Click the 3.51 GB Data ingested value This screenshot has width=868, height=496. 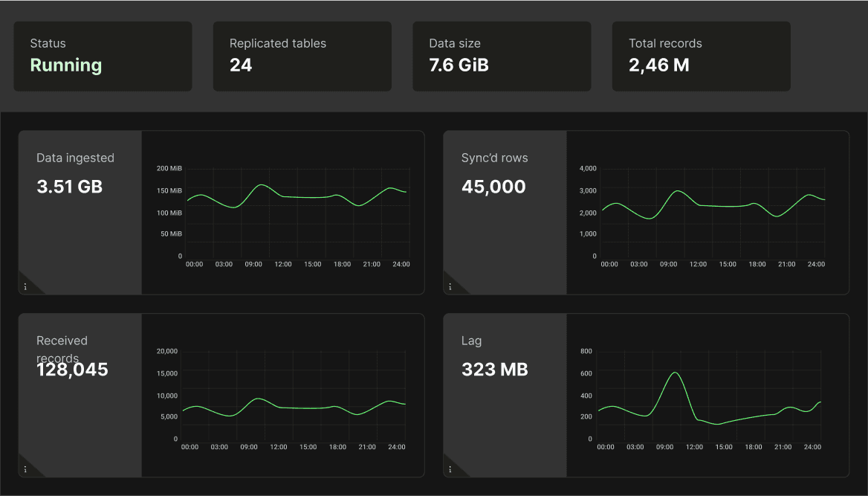70,187
